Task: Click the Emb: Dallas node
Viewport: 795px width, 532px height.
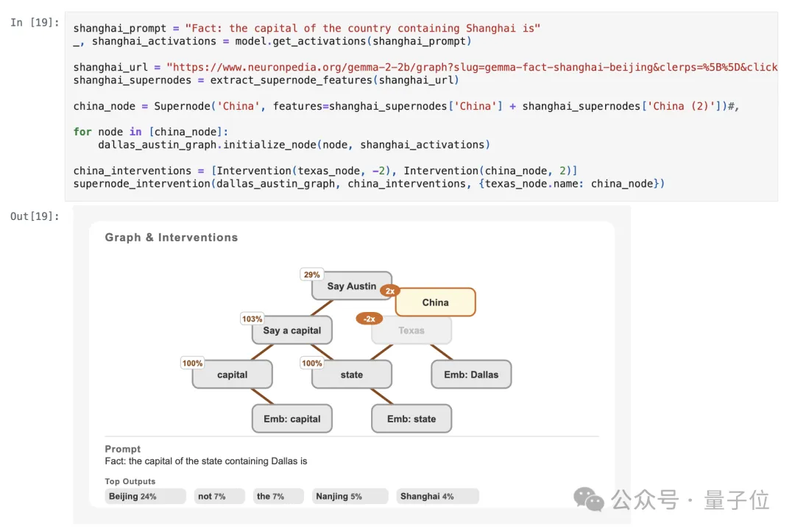Action: point(471,375)
